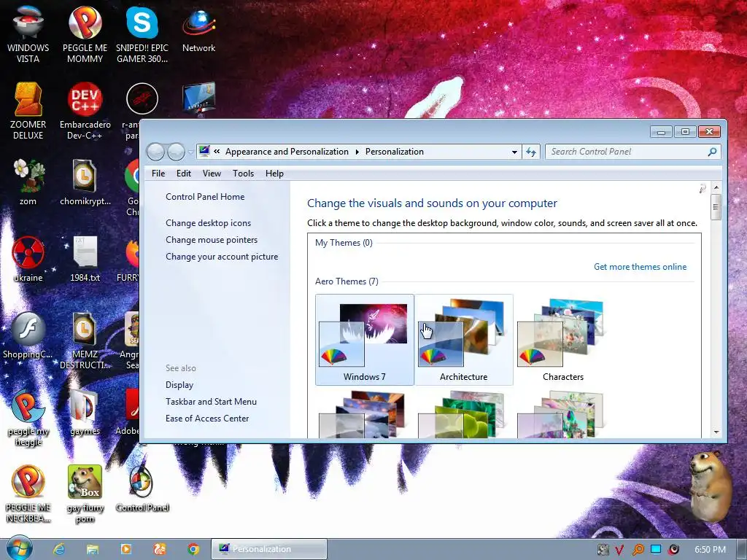The image size is (747, 560).
Task: Open the ShoppingC... Flash desktop icon
Action: pos(28,335)
